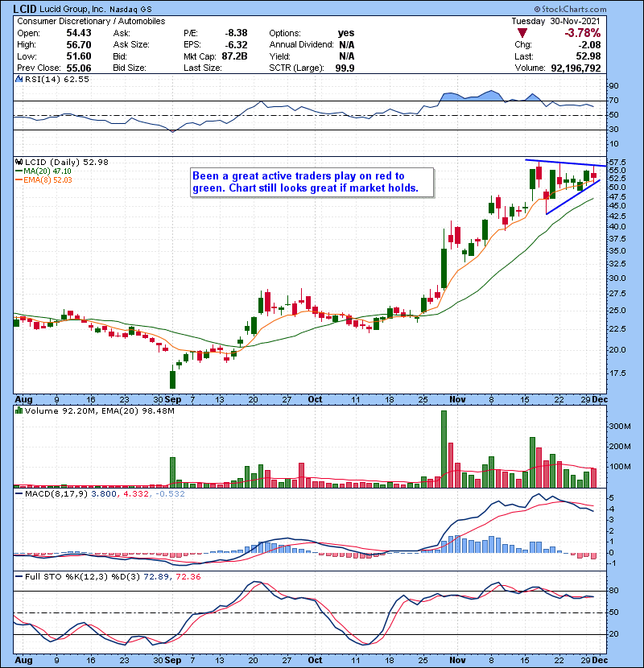This screenshot has height=668, width=644.
Task: Click the P/E value -8.38
Action: pos(237,33)
